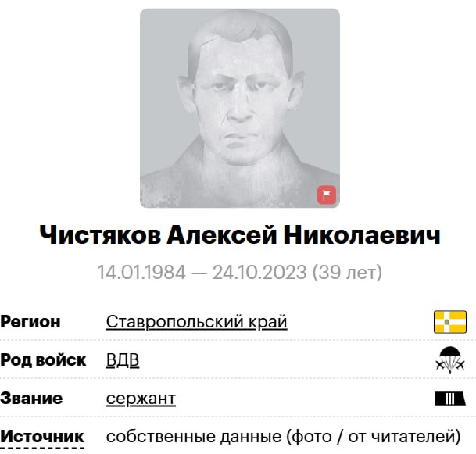Viewport: 476px width, 454px height.
Task: Click the name heading Чистяков Алексей Николаевич
Action: [240, 235]
